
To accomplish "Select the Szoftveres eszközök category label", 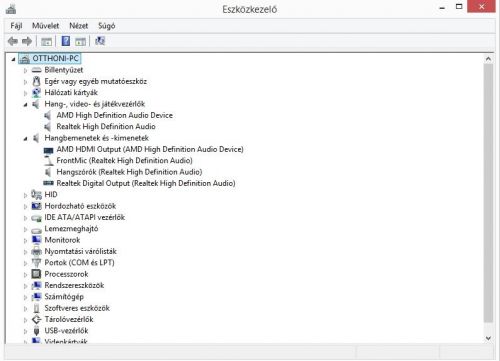I will point(77,308).
